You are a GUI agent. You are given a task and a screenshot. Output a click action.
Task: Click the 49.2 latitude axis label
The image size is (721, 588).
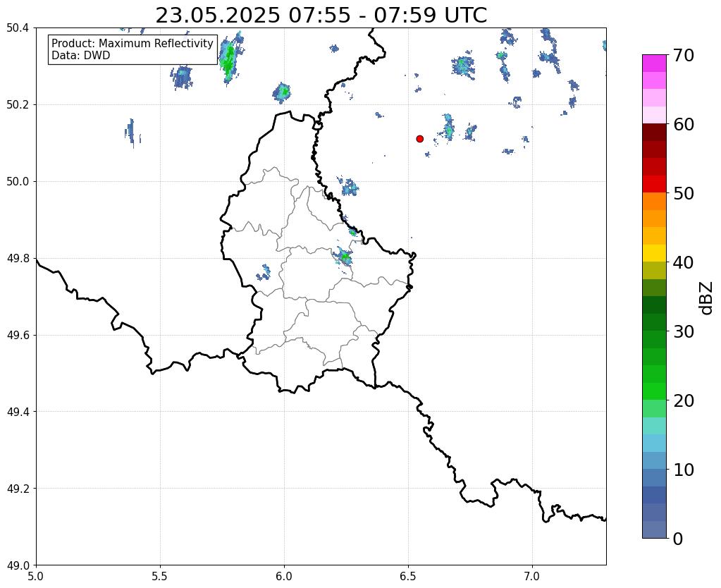(x=18, y=489)
